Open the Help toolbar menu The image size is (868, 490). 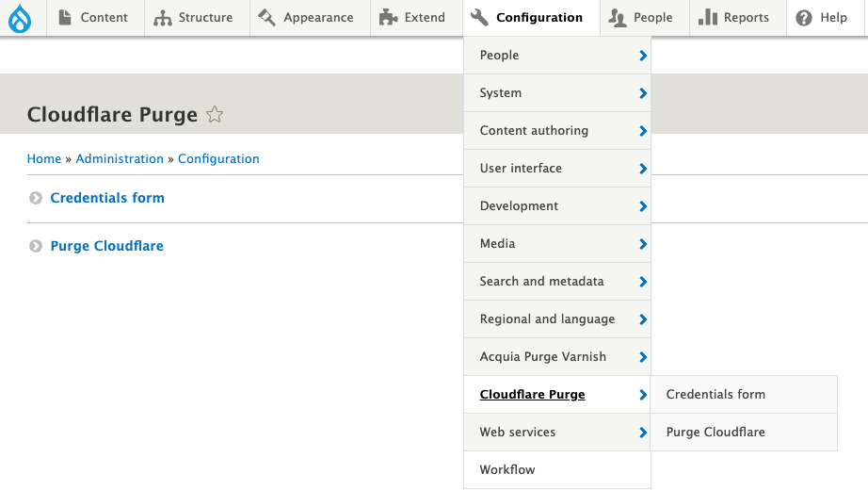point(825,18)
